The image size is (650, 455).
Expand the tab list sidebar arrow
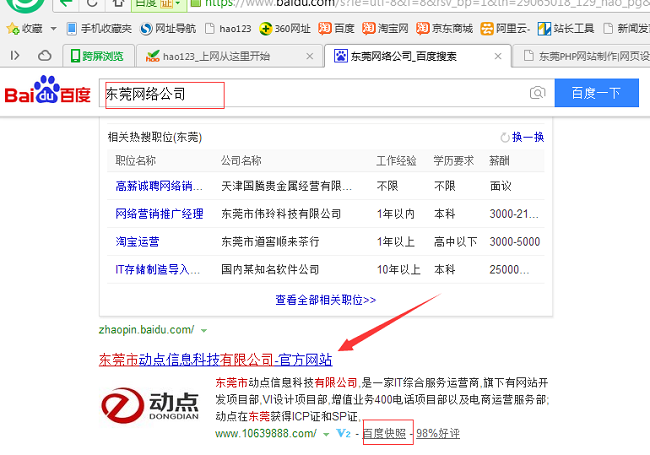pos(15,55)
